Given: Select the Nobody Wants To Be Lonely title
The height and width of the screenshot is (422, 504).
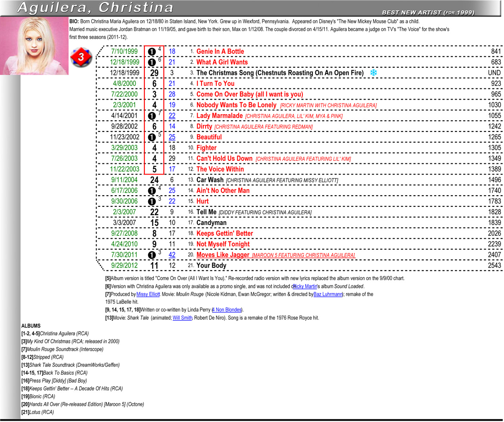Looking at the screenshot, I should coord(236,105).
